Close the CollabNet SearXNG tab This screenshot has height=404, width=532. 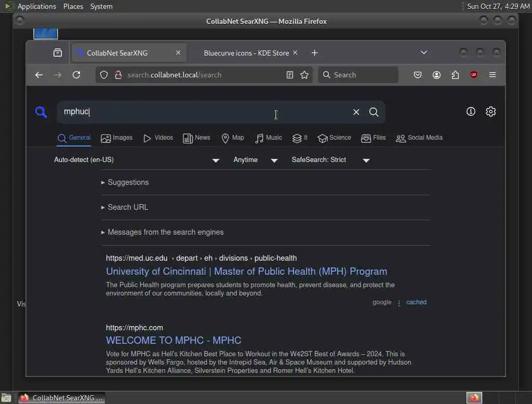point(178,52)
